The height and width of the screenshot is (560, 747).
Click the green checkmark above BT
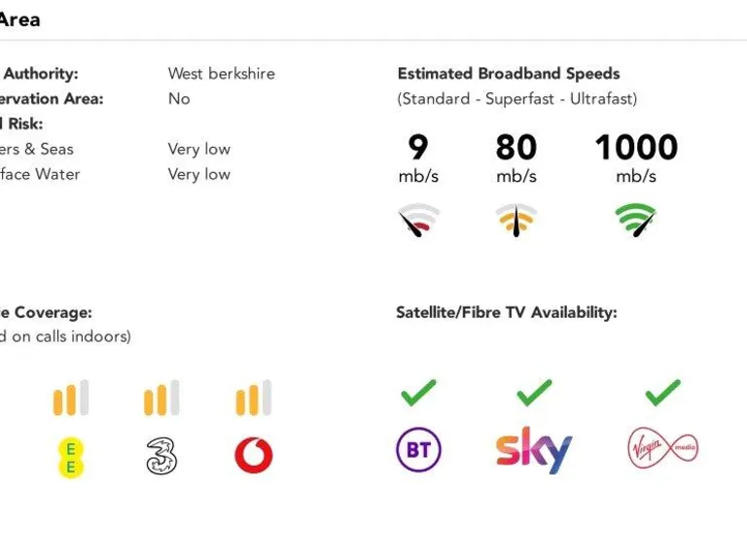coord(418,393)
